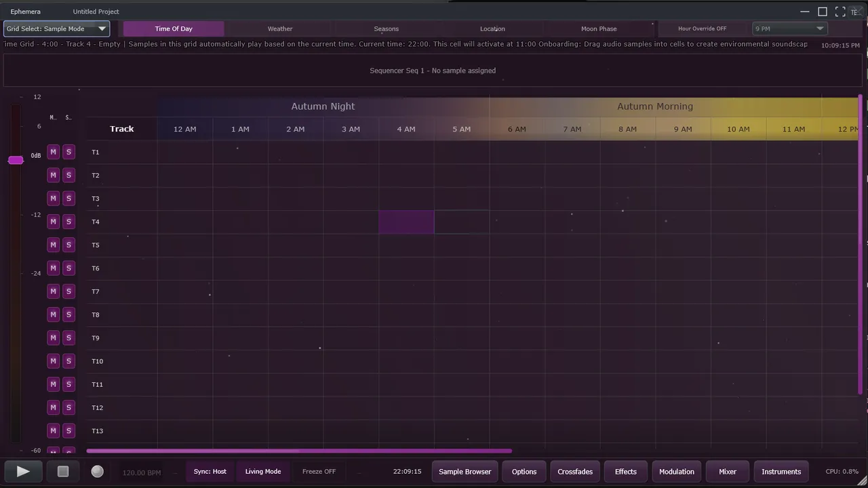
Task: Mute track T7 with its M icon
Action: (53, 291)
